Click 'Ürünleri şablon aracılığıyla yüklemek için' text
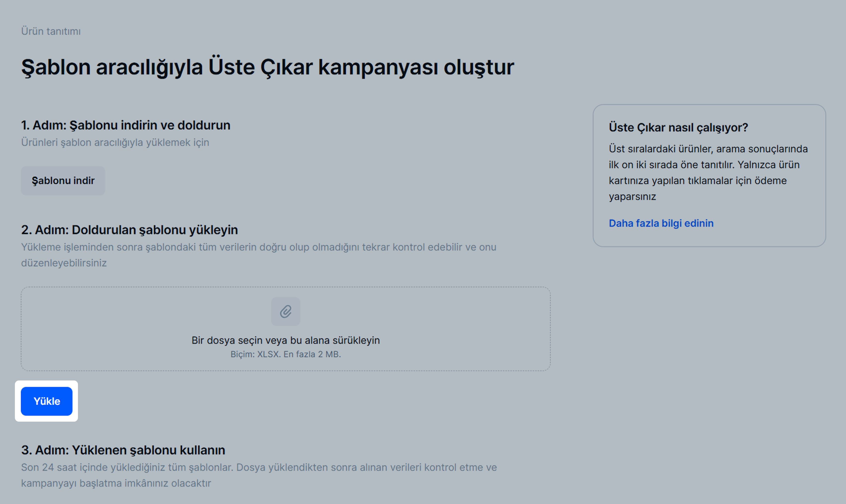Image resolution: width=846 pixels, height=504 pixels. pos(115,142)
